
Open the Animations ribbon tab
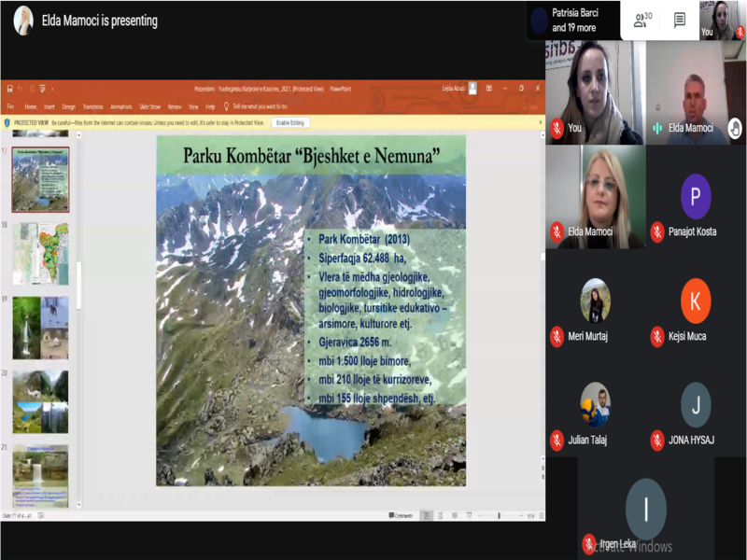(x=121, y=106)
